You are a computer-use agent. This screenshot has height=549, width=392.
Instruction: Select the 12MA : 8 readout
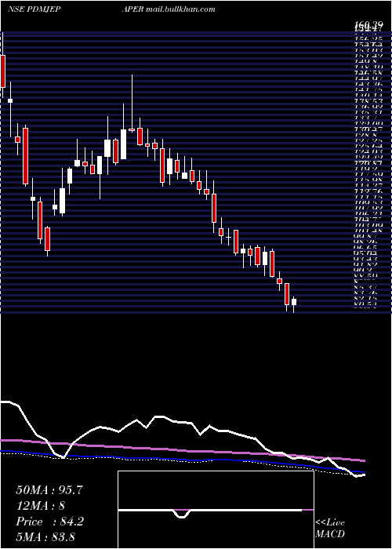41,506
